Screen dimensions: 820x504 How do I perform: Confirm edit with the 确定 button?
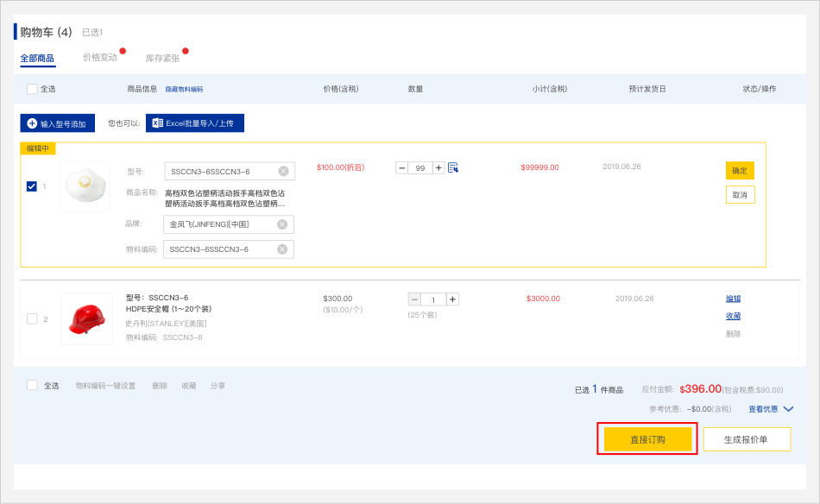point(740,171)
